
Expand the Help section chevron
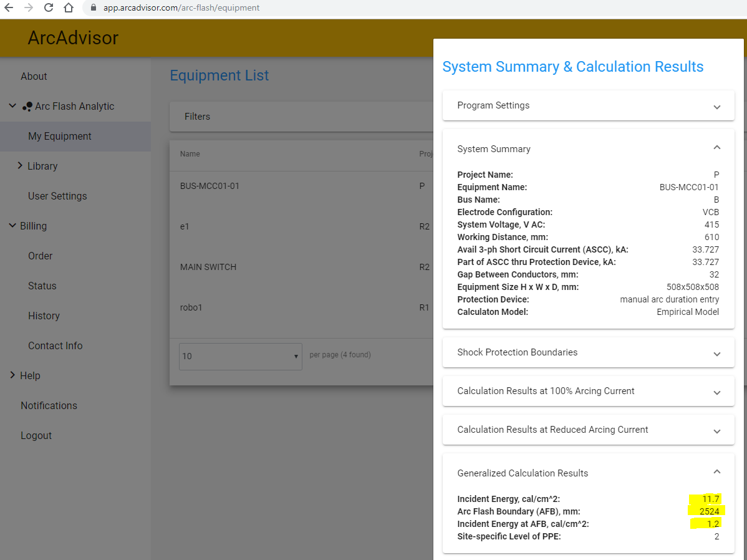pos(12,375)
